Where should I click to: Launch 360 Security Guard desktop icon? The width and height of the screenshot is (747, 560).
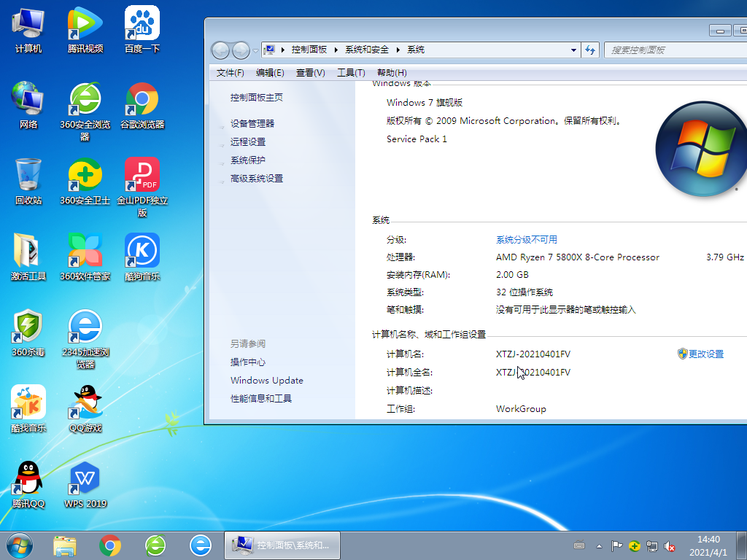point(85,178)
